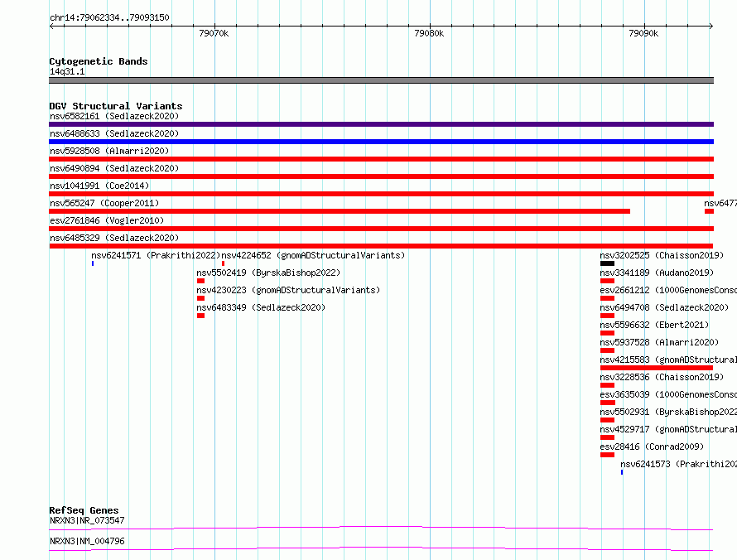
Task: Click the red nsv6494708 variant marker
Action: [x=607, y=316]
